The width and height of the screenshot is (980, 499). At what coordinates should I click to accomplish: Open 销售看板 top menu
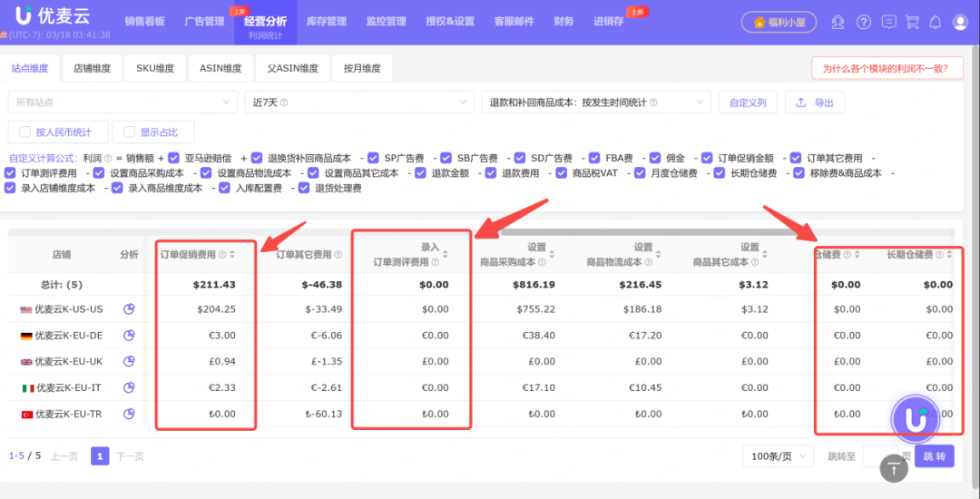coord(144,22)
